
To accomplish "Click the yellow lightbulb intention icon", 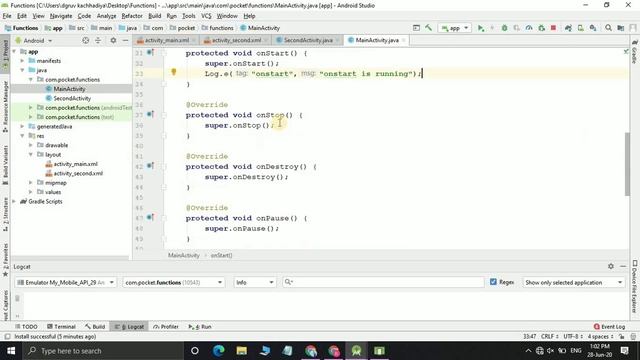I will pyautogui.click(x=173, y=72).
